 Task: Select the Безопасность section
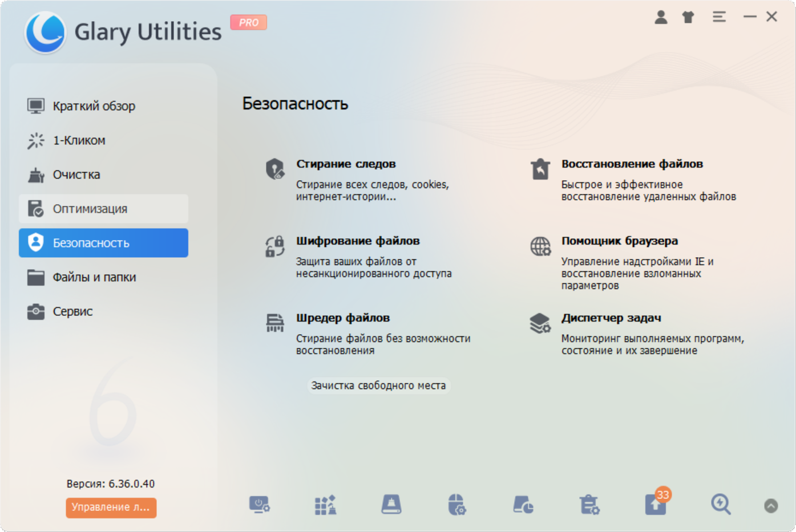103,243
